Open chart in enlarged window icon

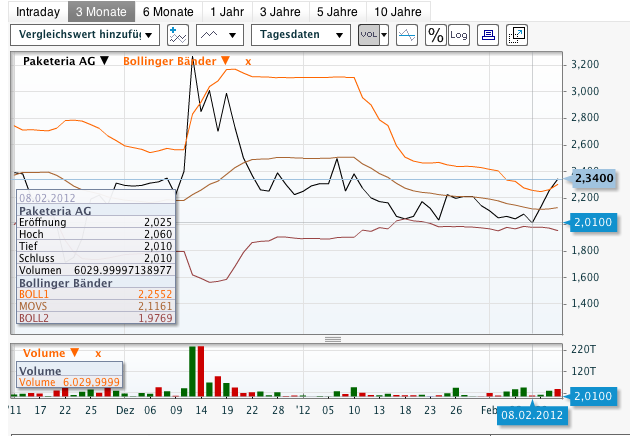click(x=517, y=35)
